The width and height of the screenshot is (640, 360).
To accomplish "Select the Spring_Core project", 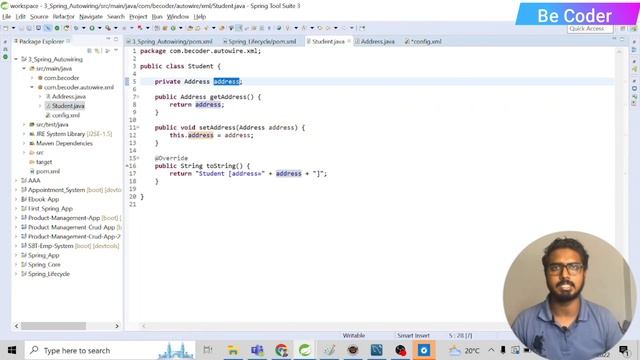I will coord(40,264).
